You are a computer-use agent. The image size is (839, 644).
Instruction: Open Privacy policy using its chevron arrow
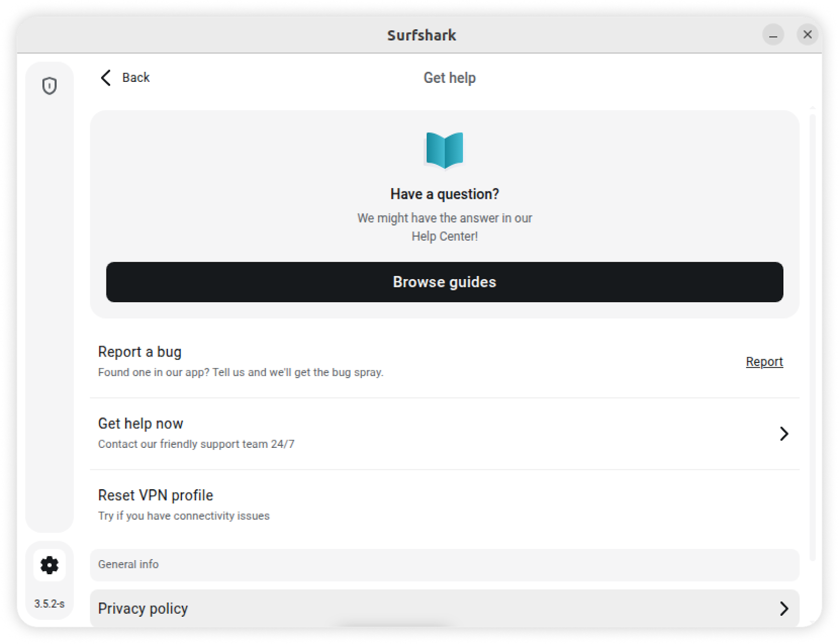coord(784,608)
